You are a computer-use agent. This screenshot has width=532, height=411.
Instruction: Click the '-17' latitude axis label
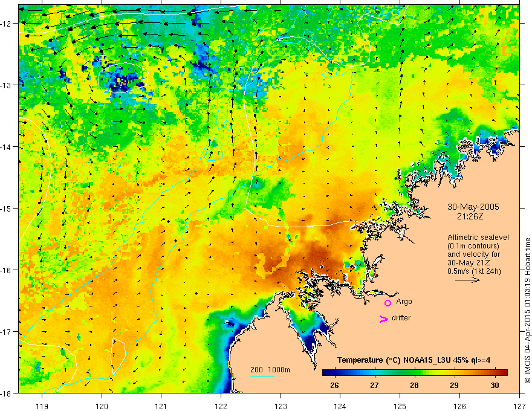tap(6, 332)
